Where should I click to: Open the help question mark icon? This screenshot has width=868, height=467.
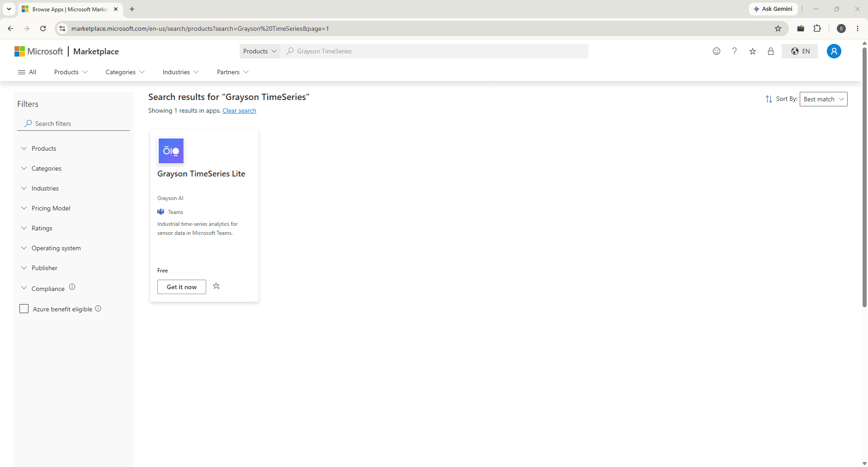point(735,52)
